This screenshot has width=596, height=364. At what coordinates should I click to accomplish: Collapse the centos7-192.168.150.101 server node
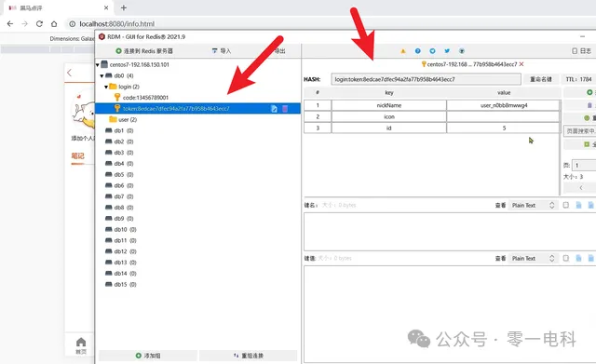[x=97, y=65]
